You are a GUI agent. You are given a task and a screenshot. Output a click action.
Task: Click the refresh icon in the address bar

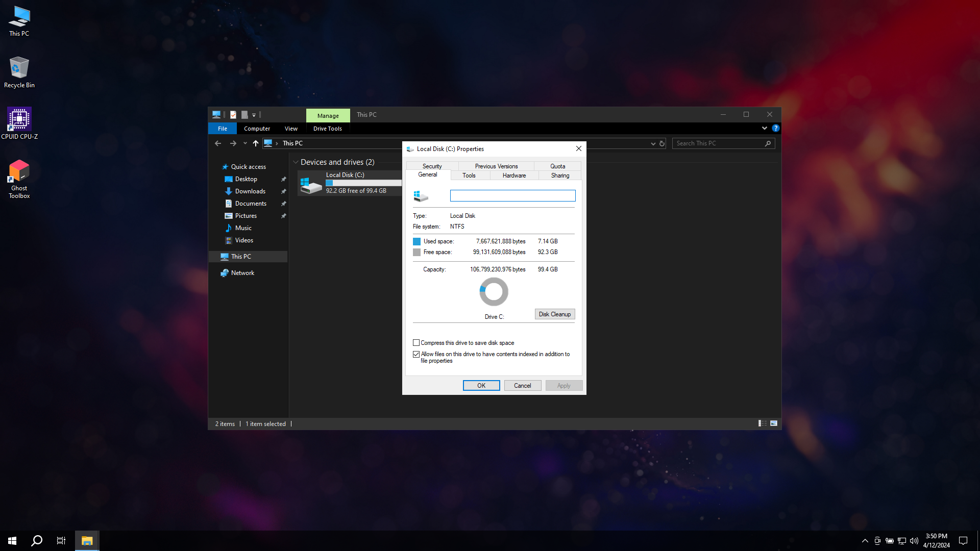[662, 144]
